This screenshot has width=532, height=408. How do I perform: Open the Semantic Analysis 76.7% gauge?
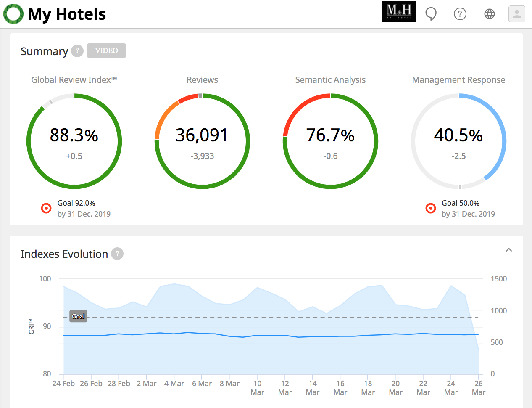(x=330, y=141)
